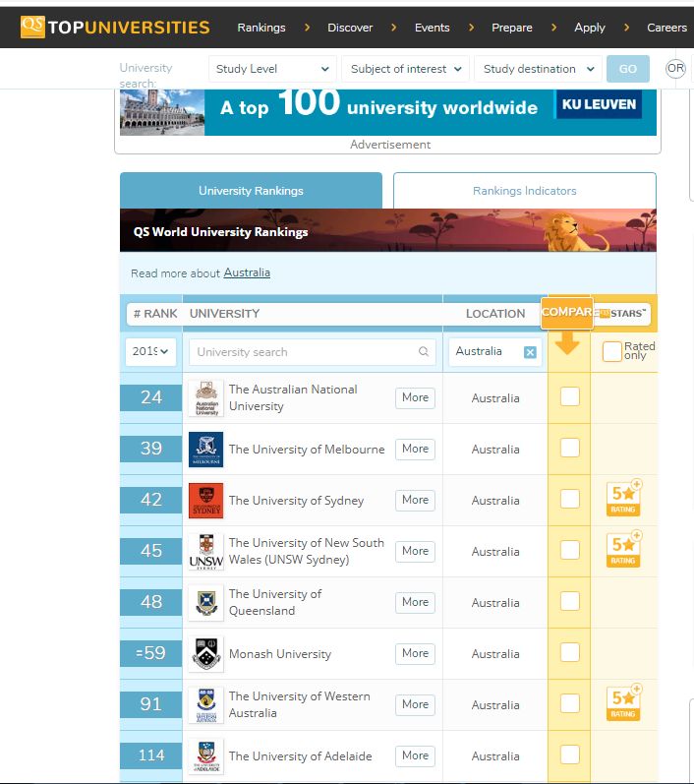This screenshot has width=694, height=784.
Task: Open the Apply menu item
Action: (x=590, y=28)
